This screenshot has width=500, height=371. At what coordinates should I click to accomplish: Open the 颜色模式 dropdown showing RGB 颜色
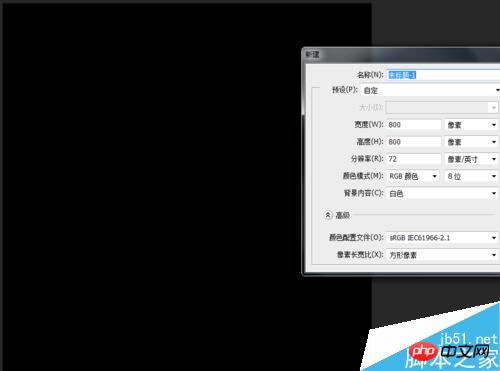(413, 176)
